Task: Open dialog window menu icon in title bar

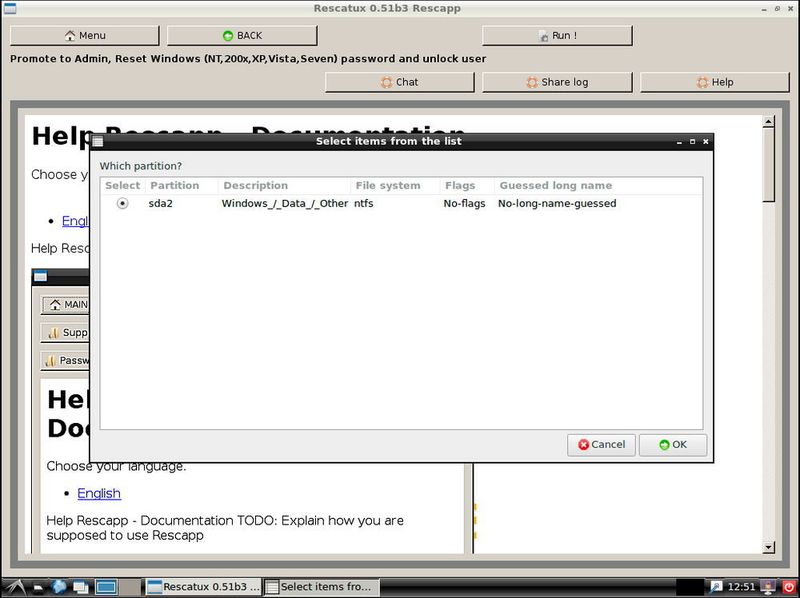Action: coord(97,141)
